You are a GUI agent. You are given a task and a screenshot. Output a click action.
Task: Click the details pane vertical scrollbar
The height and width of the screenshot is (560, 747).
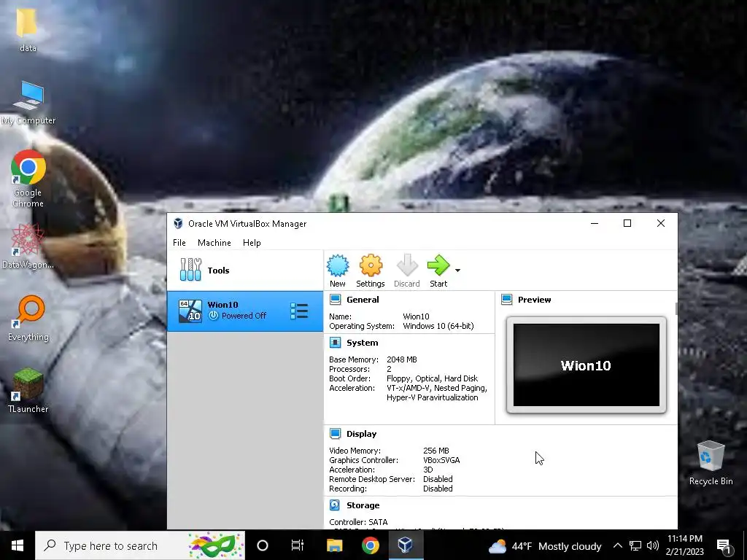click(676, 308)
